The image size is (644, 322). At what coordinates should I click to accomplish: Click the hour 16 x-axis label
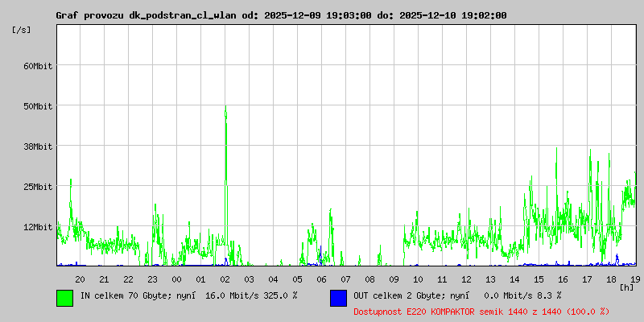(x=563, y=279)
